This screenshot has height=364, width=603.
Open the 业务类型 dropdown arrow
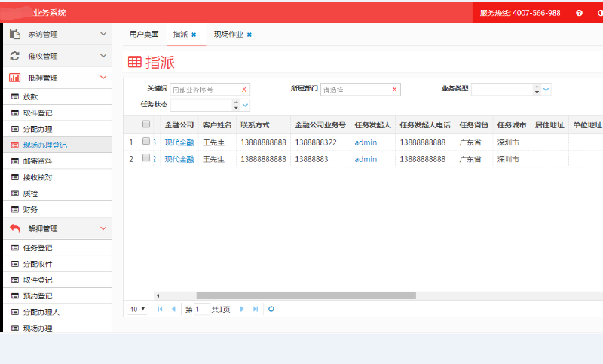coord(546,90)
